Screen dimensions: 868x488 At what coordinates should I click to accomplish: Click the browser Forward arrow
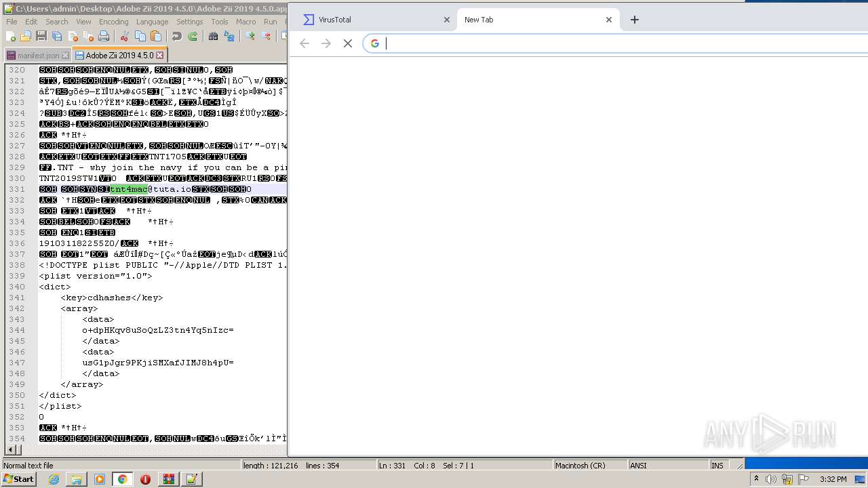click(x=326, y=43)
